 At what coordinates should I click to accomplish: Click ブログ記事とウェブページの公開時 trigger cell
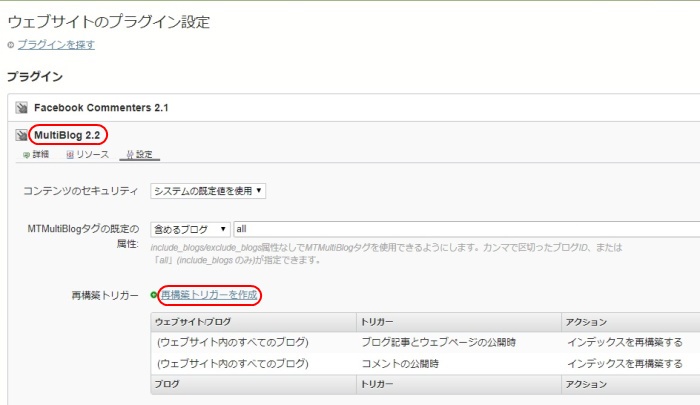[438, 342]
